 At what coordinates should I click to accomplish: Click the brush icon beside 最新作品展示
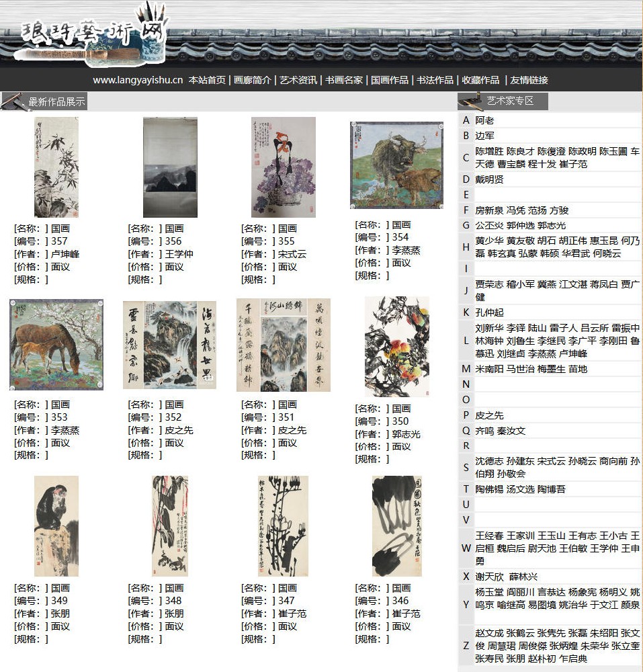click(x=12, y=101)
